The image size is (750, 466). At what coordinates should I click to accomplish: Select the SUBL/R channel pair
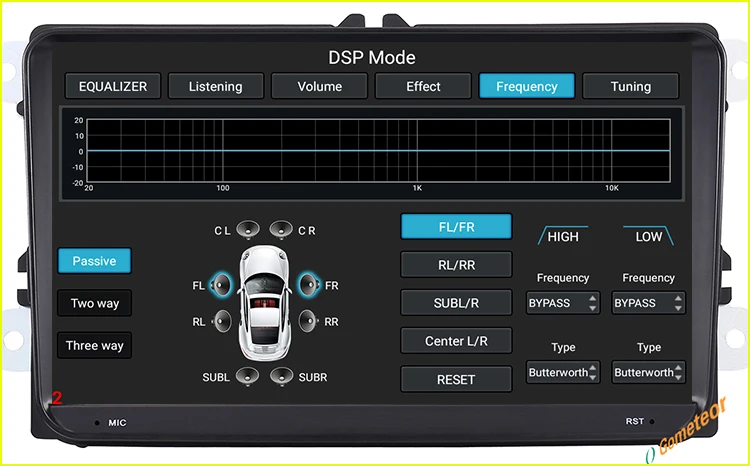[x=456, y=303]
